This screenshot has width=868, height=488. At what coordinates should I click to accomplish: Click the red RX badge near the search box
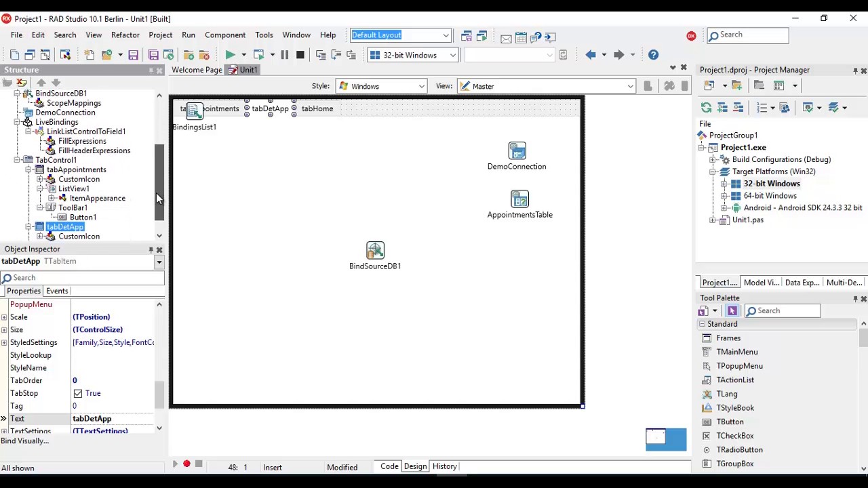click(691, 36)
